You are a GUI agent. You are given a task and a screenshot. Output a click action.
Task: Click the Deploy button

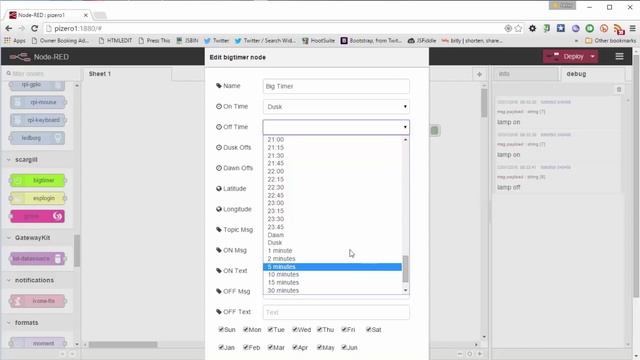tap(566, 56)
